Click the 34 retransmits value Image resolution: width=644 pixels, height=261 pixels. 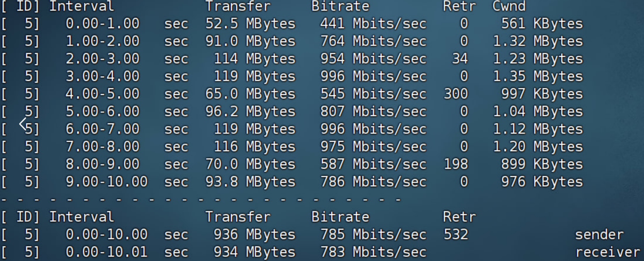tap(460, 59)
